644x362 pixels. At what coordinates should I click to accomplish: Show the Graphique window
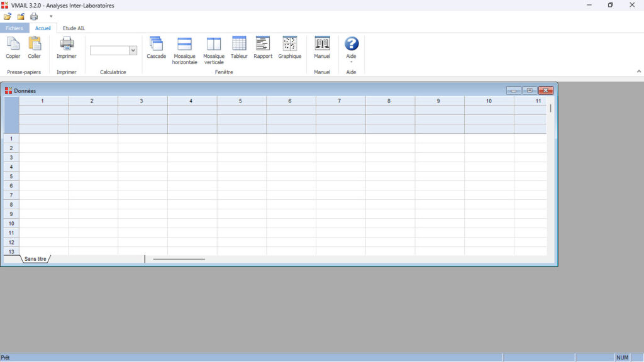[290, 44]
